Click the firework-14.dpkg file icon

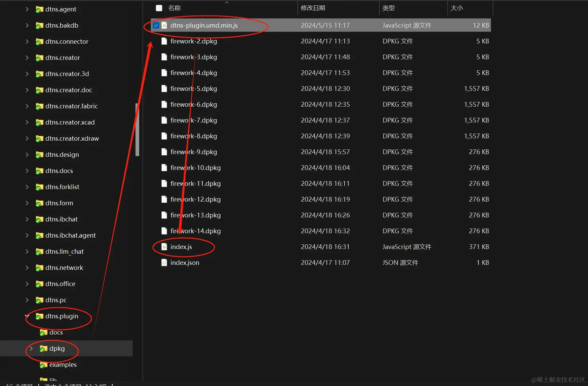coord(164,231)
